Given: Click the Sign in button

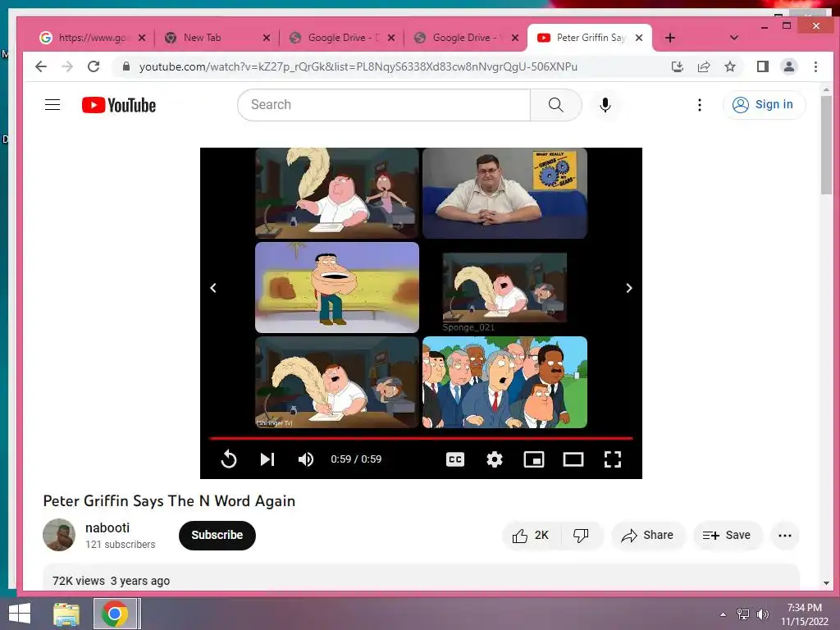Looking at the screenshot, I should pos(764,105).
